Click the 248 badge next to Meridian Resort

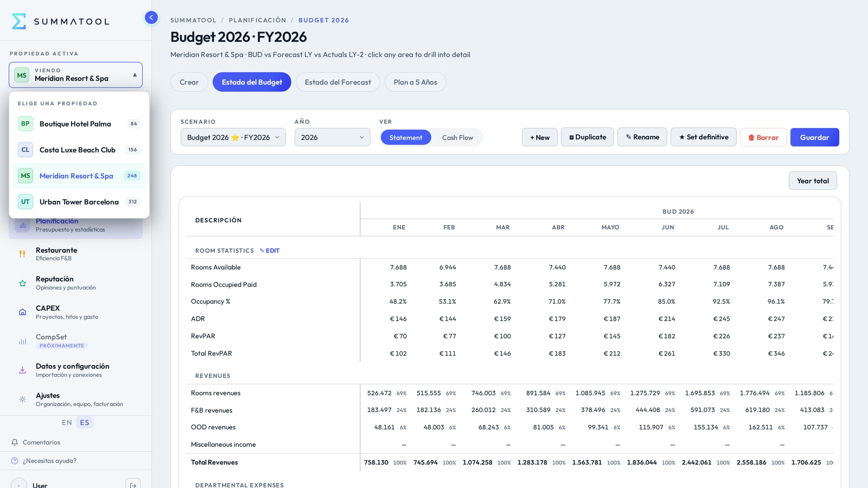[x=132, y=176]
